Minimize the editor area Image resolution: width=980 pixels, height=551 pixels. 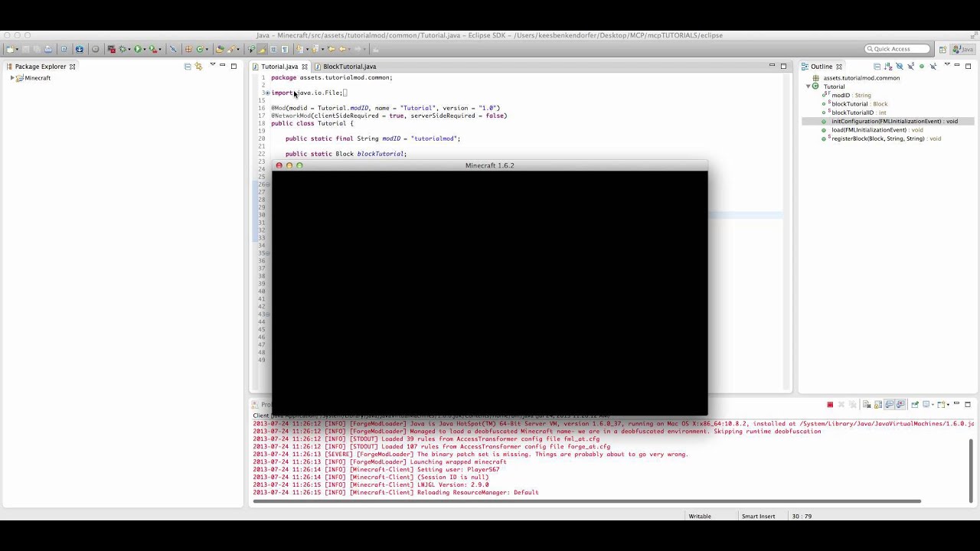click(x=772, y=66)
